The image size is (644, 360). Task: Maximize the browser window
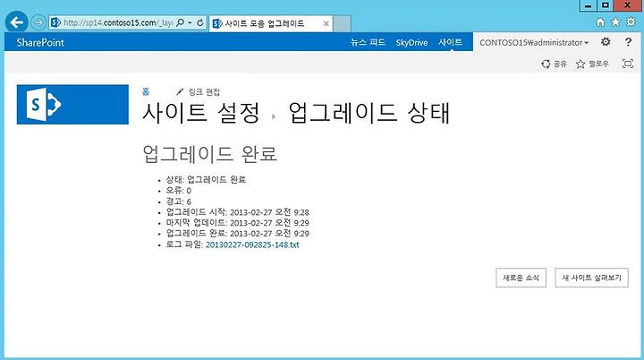click(605, 5)
